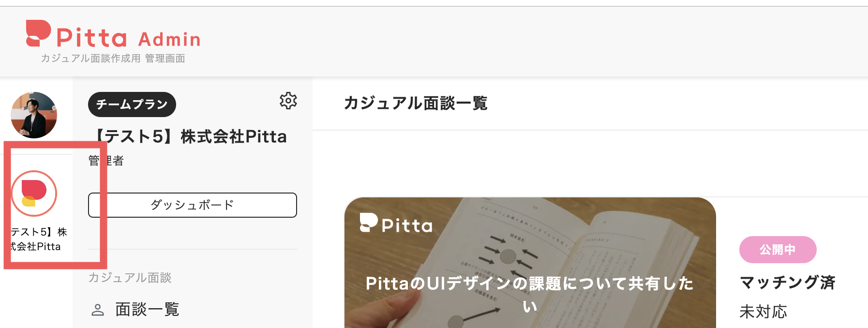Select the person icon next to 面談一覧
868x328 pixels.
(x=99, y=309)
